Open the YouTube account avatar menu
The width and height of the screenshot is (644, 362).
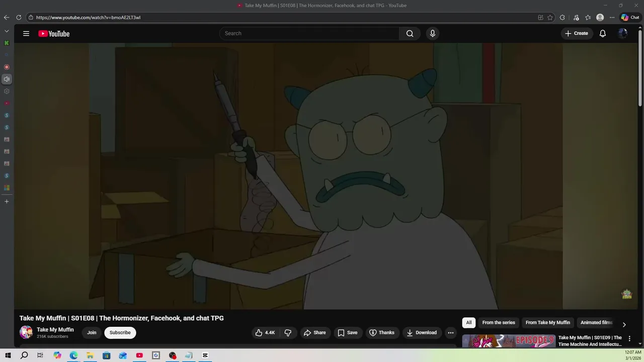[x=623, y=34]
